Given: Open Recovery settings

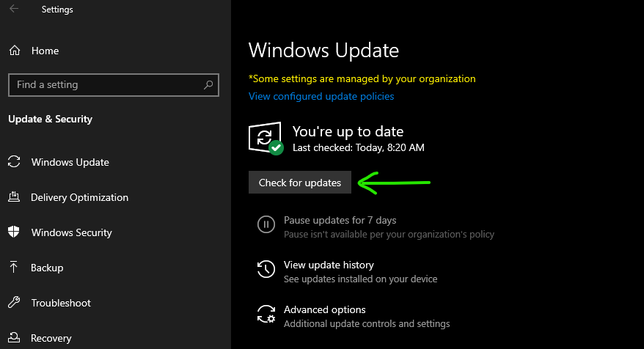Looking at the screenshot, I should pyautogui.click(x=51, y=338).
